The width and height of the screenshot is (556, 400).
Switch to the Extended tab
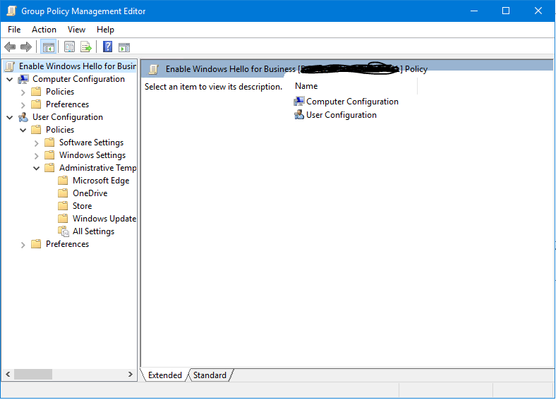point(165,375)
